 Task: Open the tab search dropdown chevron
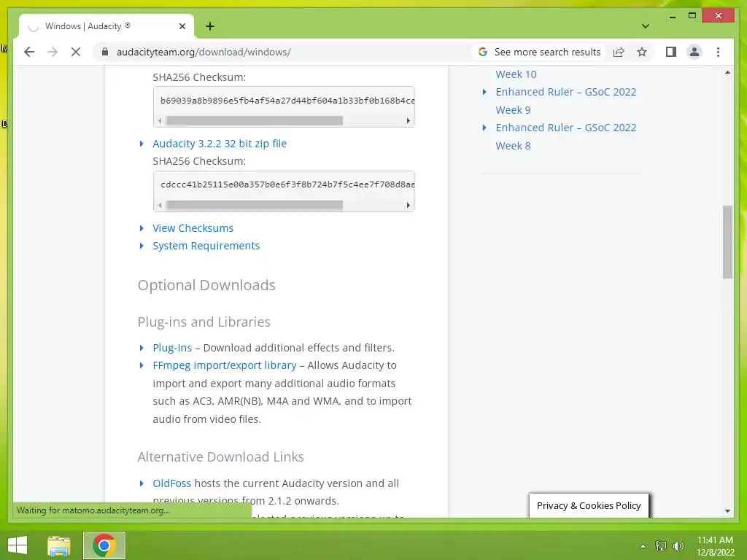pos(645,26)
